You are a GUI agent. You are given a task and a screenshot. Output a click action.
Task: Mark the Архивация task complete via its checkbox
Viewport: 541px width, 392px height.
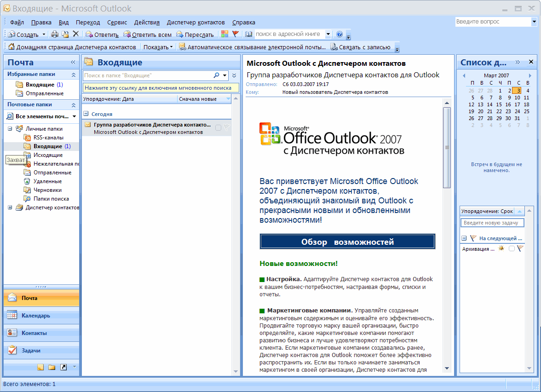pyautogui.click(x=512, y=248)
